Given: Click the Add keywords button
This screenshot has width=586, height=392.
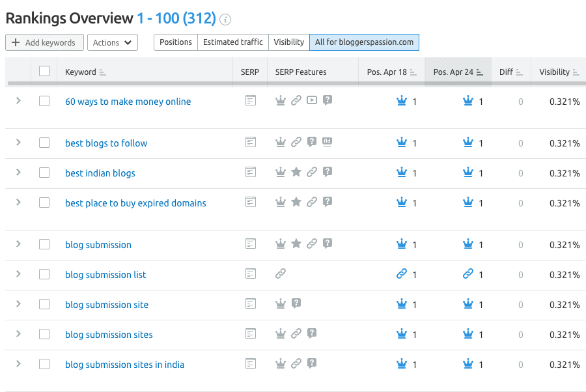Looking at the screenshot, I should [44, 42].
